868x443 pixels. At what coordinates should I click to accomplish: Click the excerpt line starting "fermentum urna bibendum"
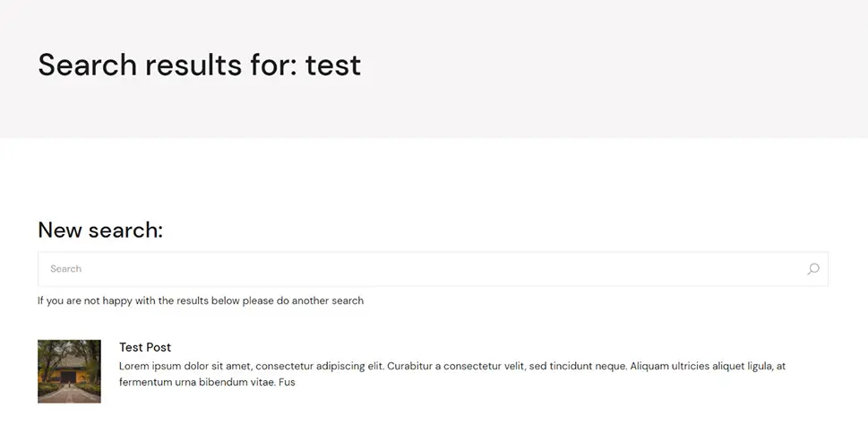(207, 382)
